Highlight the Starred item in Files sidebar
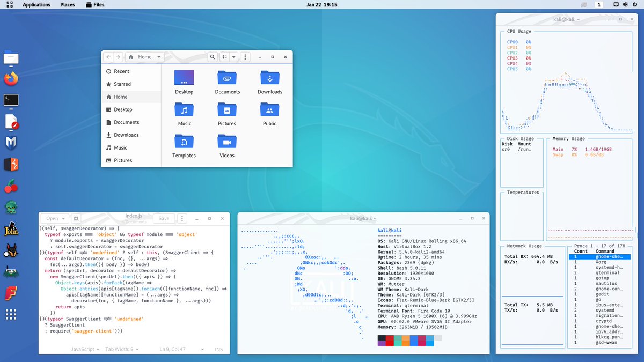Viewport: 644px width, 362px height. click(122, 83)
